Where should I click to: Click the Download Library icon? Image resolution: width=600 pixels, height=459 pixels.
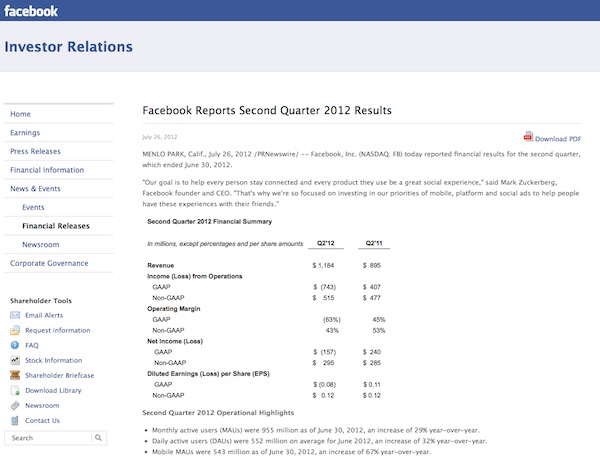[x=15, y=390]
